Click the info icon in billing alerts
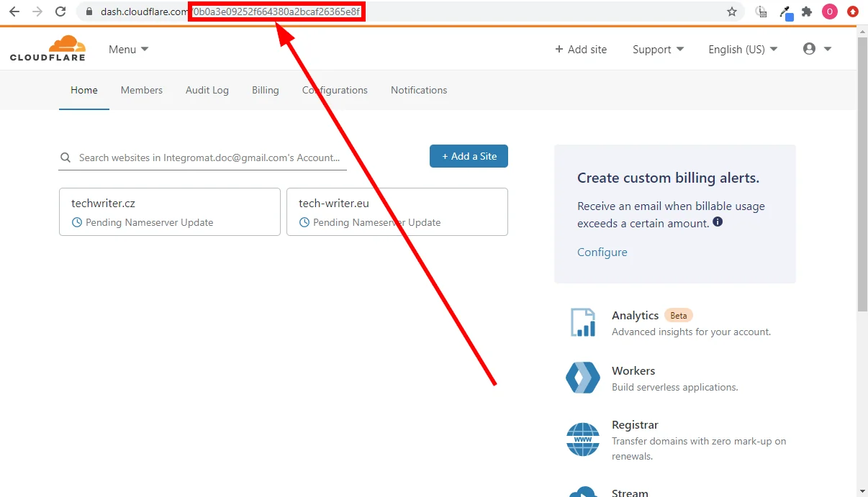 (x=718, y=222)
